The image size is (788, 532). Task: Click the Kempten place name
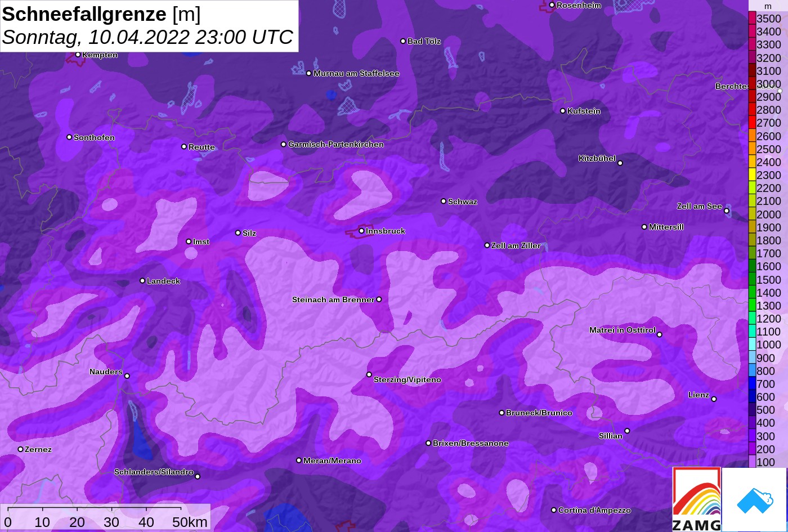(x=100, y=55)
